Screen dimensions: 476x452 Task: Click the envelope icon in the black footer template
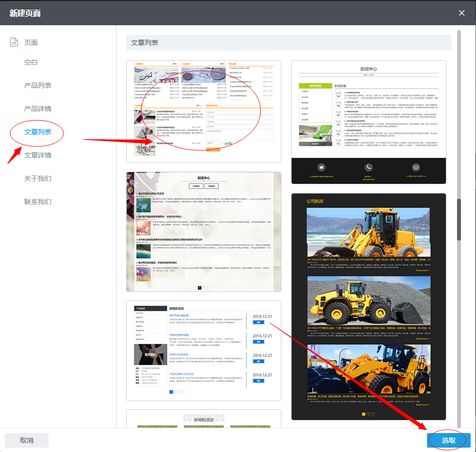[416, 167]
